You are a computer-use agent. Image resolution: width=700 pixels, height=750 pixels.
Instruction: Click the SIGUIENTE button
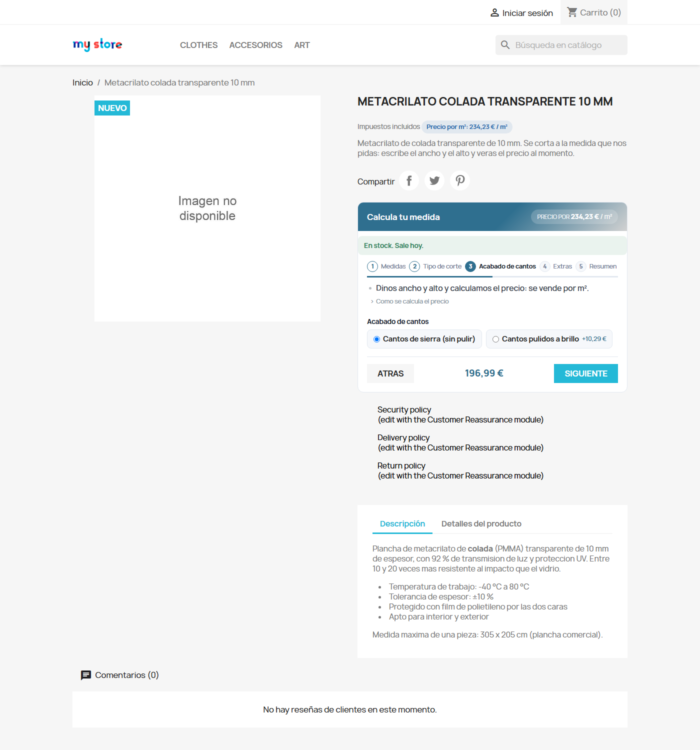click(586, 373)
